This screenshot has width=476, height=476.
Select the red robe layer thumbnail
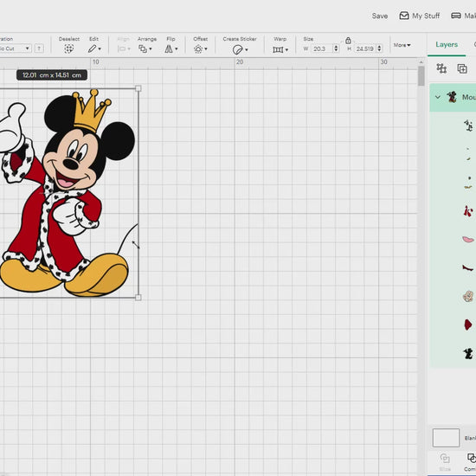pos(468,211)
